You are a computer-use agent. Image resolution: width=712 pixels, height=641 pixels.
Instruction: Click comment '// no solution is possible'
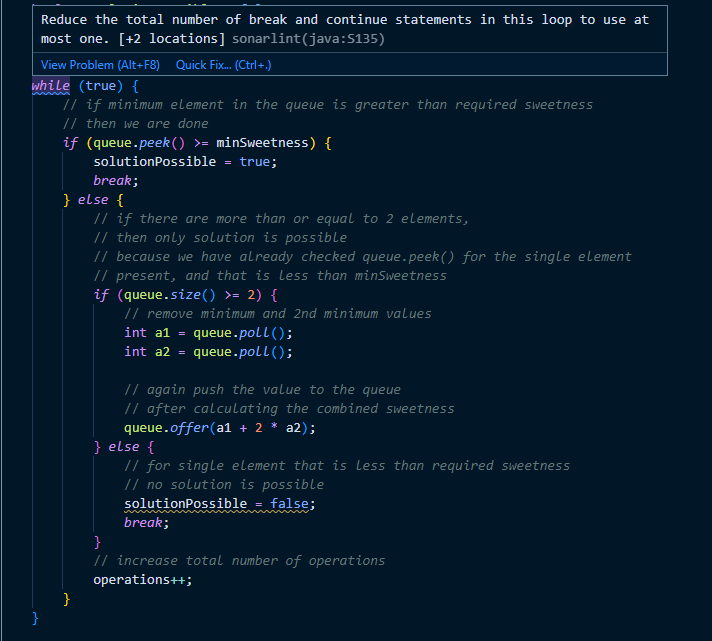224,485
